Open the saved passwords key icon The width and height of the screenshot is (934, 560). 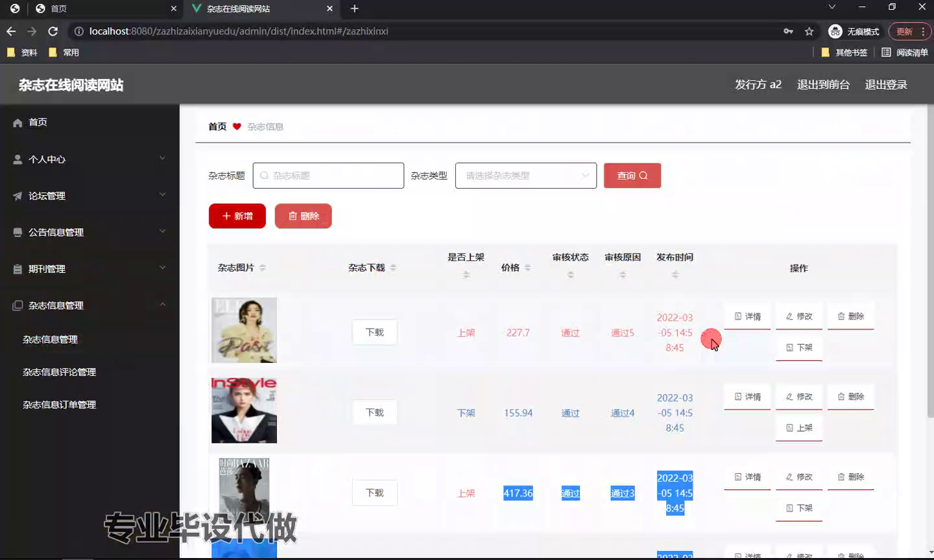point(788,31)
